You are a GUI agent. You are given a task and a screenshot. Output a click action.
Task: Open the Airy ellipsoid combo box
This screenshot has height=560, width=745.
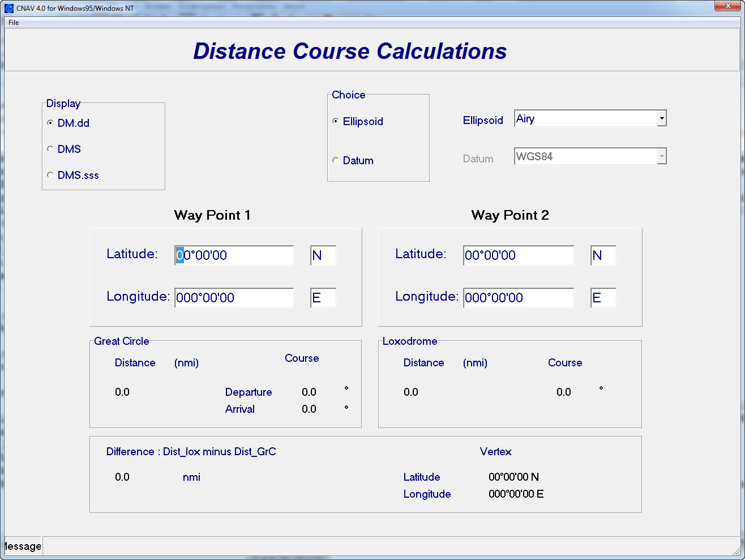[585, 119]
